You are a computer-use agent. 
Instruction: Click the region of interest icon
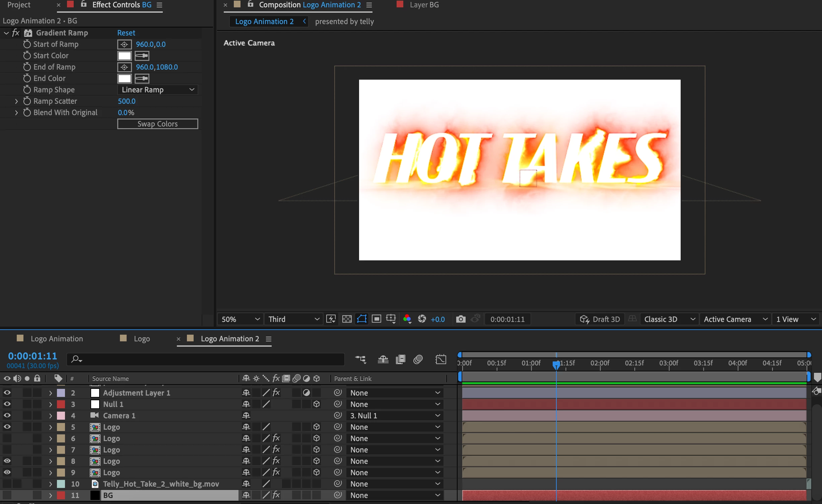point(376,319)
